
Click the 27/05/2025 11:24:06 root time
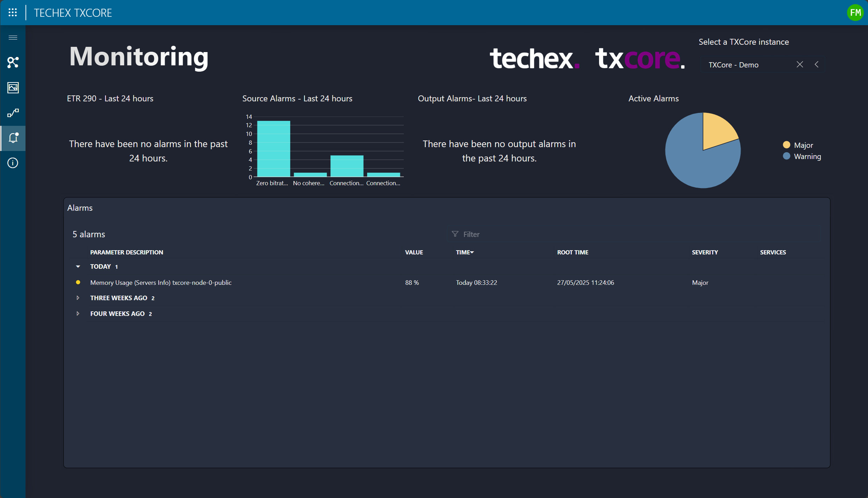[x=585, y=282]
